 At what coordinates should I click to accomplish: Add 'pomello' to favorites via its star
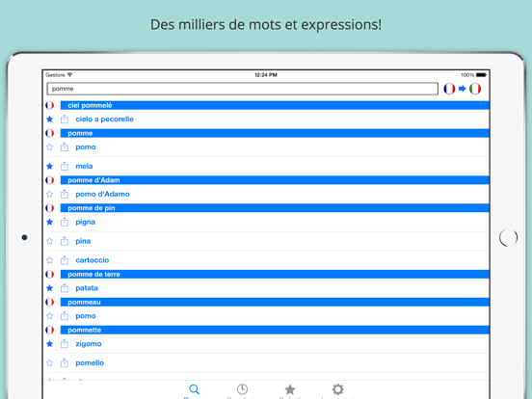49,362
